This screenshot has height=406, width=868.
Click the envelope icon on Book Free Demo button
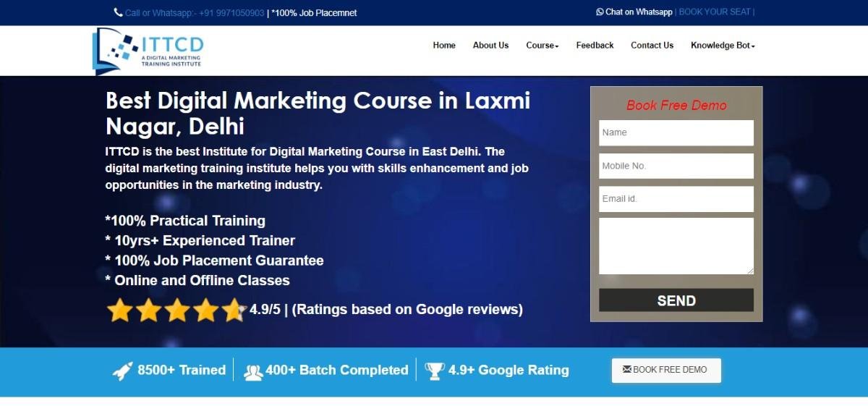[626, 370]
